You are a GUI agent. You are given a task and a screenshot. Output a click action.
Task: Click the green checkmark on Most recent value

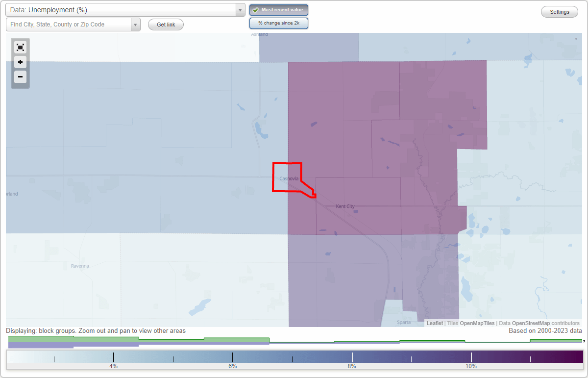(256, 9)
